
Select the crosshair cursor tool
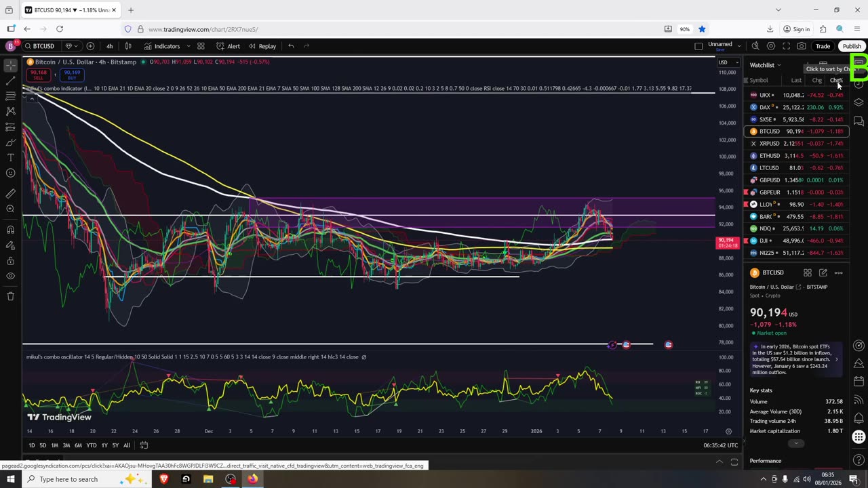(11, 66)
